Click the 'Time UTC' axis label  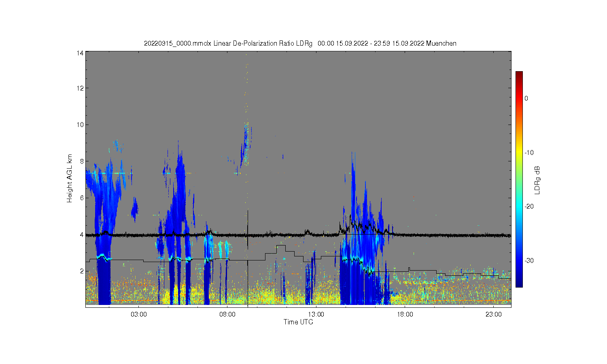298,322
